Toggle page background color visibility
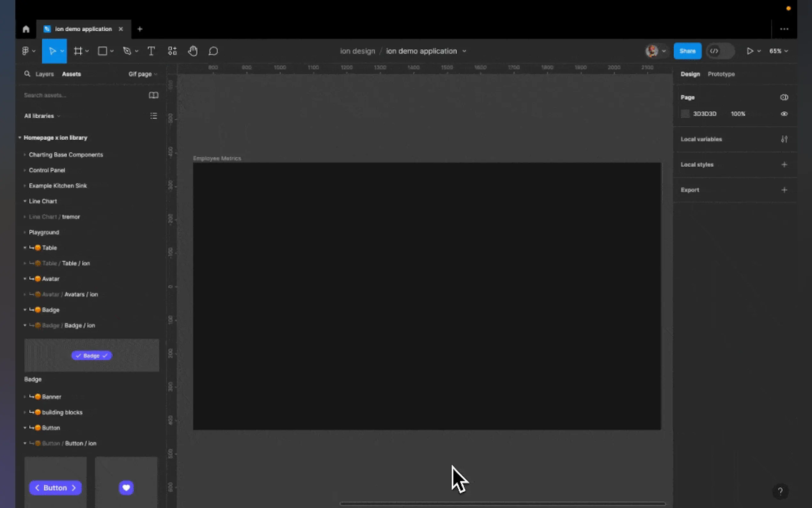Image resolution: width=812 pixels, height=508 pixels. 784,114
